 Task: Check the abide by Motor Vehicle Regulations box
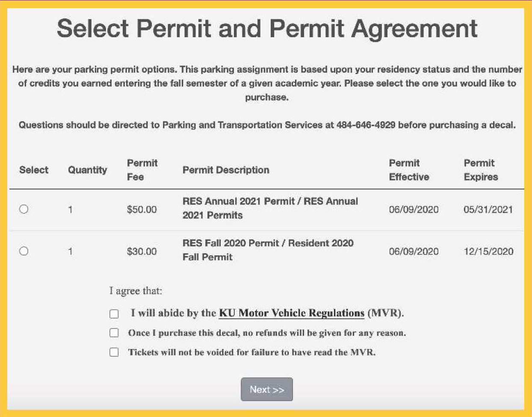tap(114, 314)
